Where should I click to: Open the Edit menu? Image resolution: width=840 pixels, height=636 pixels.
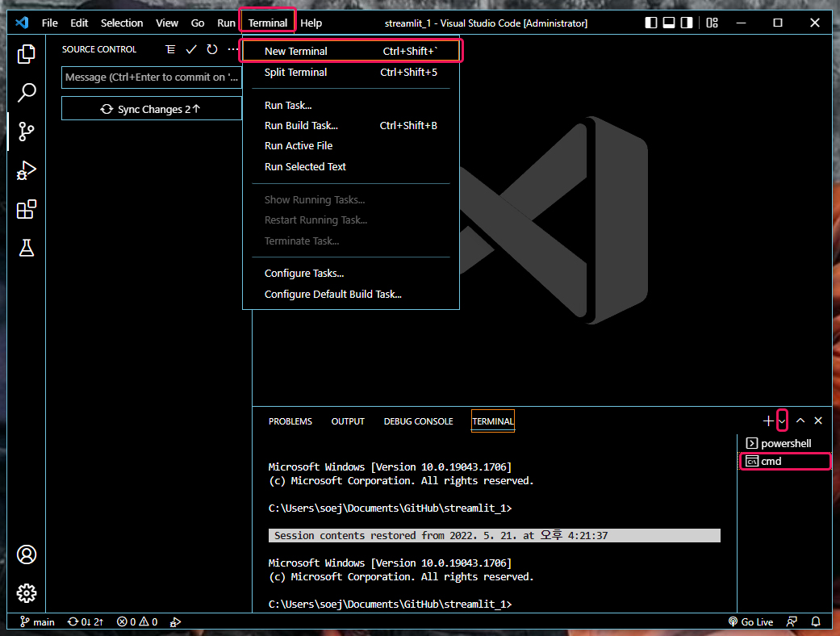point(79,23)
